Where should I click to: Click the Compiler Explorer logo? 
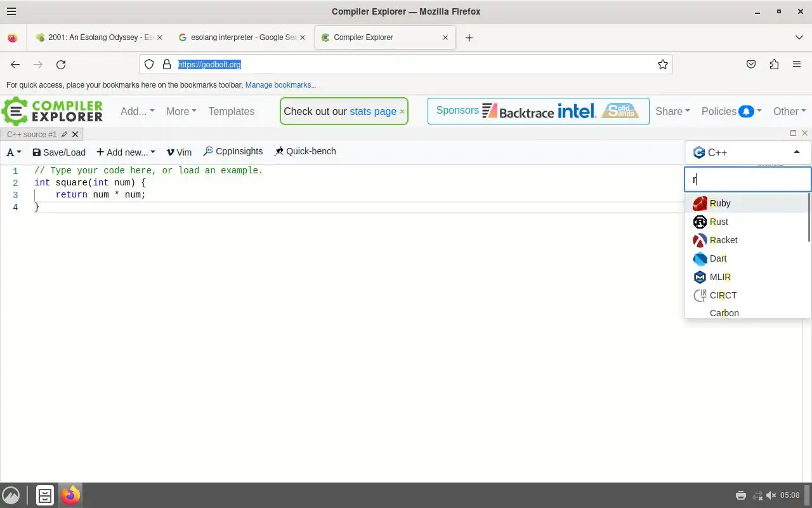coord(52,111)
